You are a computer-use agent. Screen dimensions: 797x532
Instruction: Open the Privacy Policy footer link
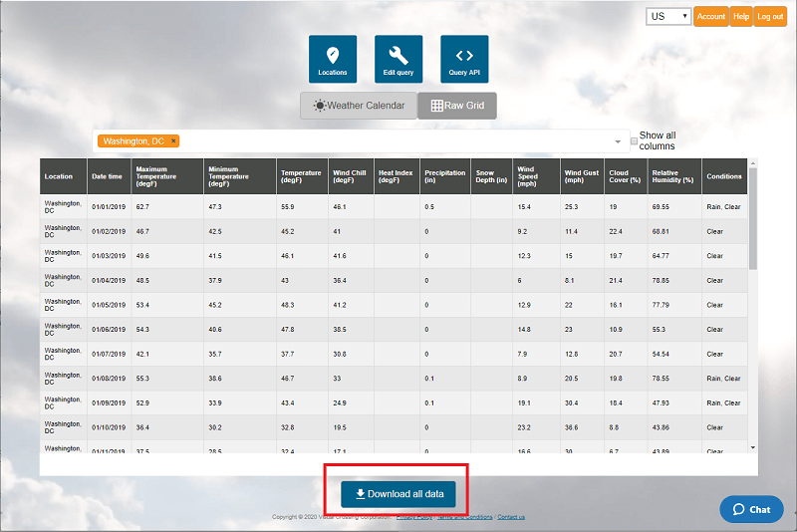[x=413, y=517]
